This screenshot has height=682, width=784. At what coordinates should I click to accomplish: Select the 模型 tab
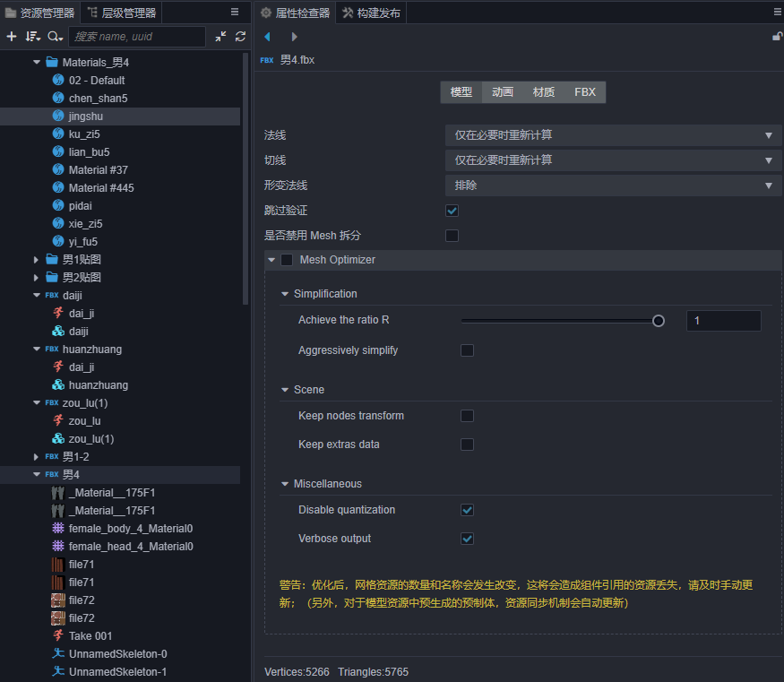pyautogui.click(x=461, y=92)
